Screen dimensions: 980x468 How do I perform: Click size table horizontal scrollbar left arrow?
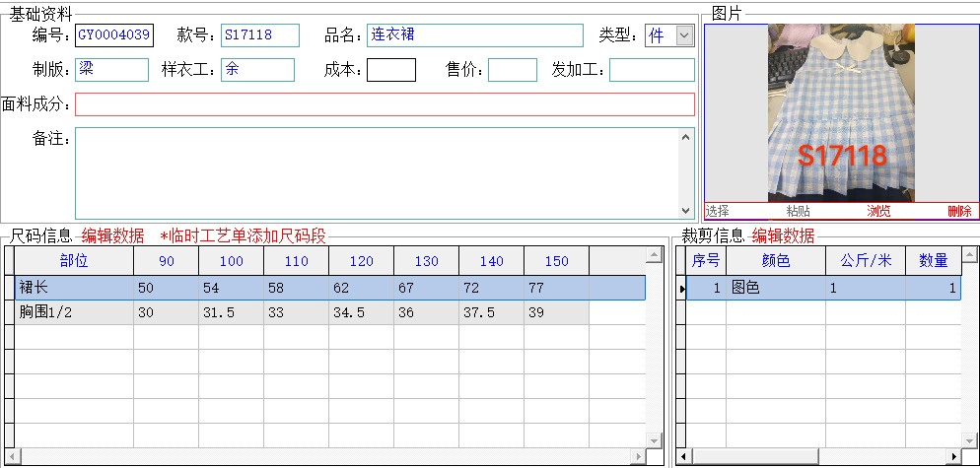(13, 456)
